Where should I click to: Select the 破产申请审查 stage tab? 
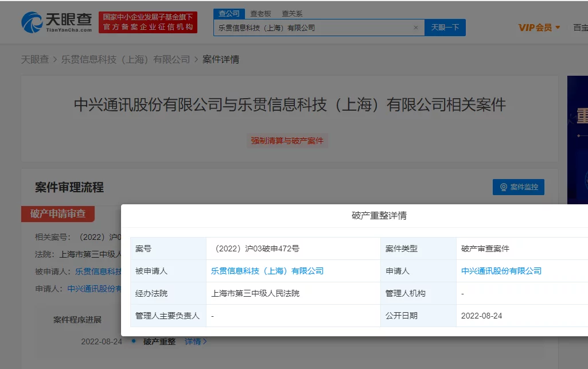pos(58,213)
